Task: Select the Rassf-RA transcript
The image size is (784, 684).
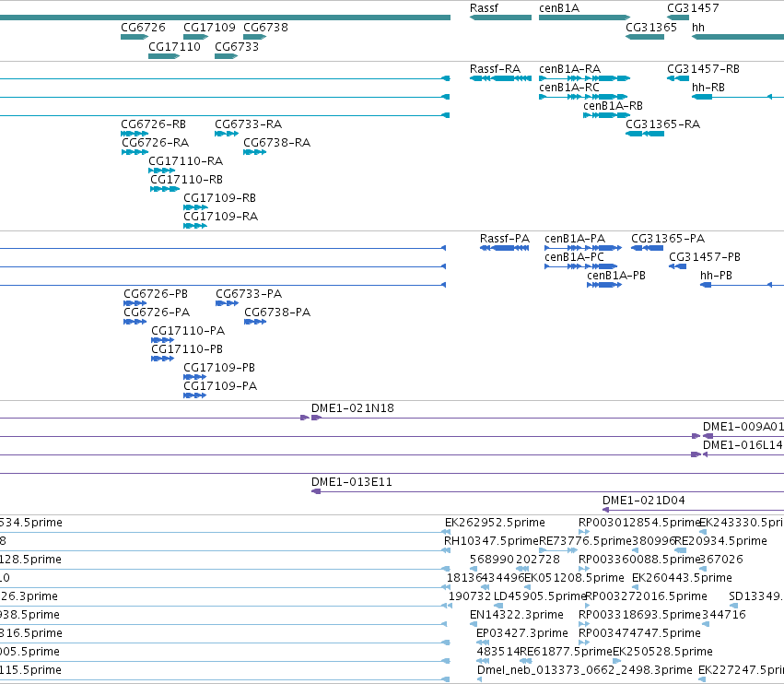Action: click(x=500, y=78)
